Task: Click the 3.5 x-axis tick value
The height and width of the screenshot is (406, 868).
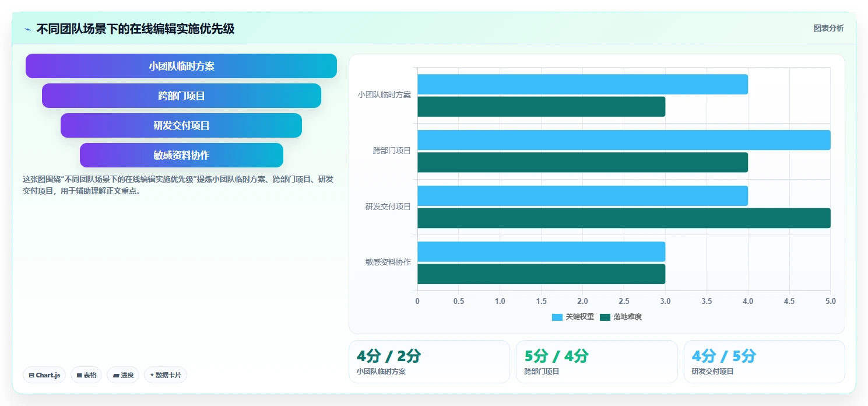Action: point(707,302)
